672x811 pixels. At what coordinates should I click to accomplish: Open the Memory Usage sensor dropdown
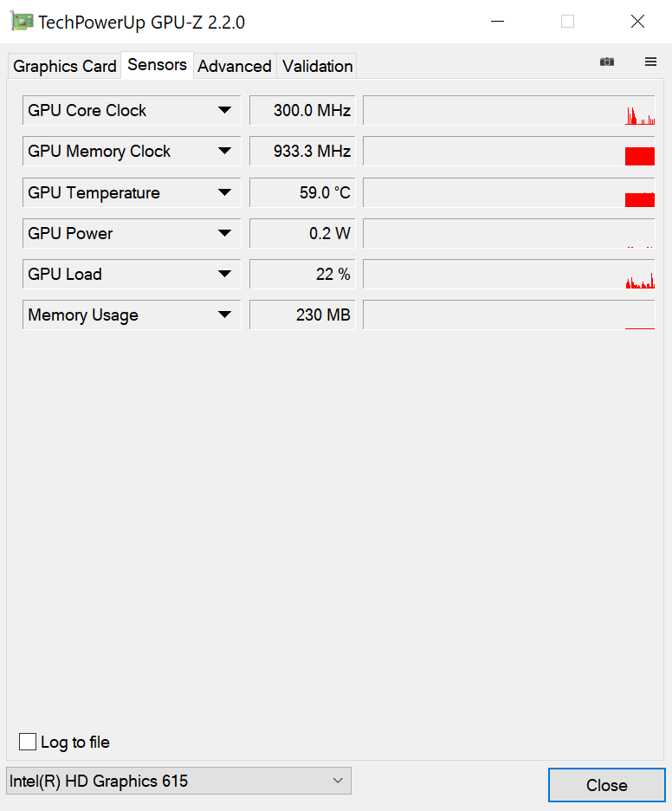point(224,315)
